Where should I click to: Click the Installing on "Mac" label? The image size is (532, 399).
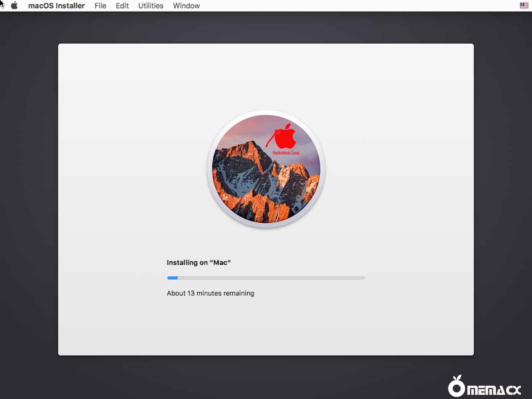pyautogui.click(x=198, y=263)
